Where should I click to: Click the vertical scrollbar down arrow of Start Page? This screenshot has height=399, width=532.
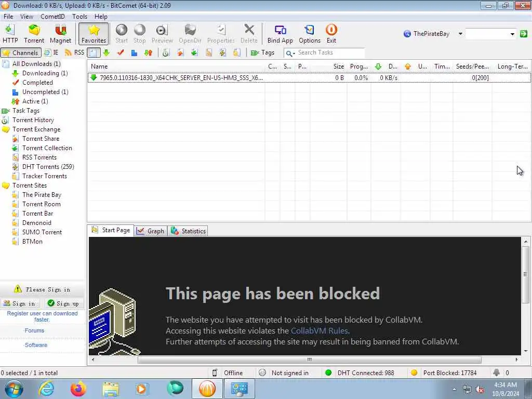tap(526, 351)
